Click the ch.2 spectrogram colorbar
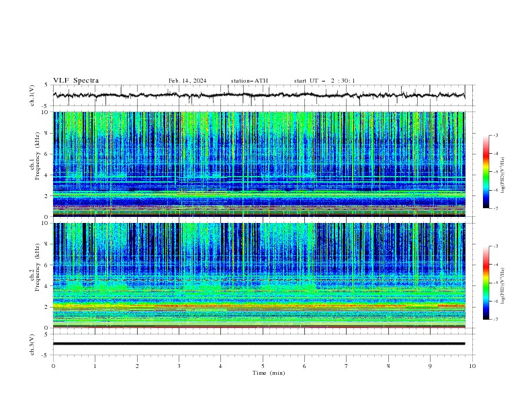 tap(486, 283)
